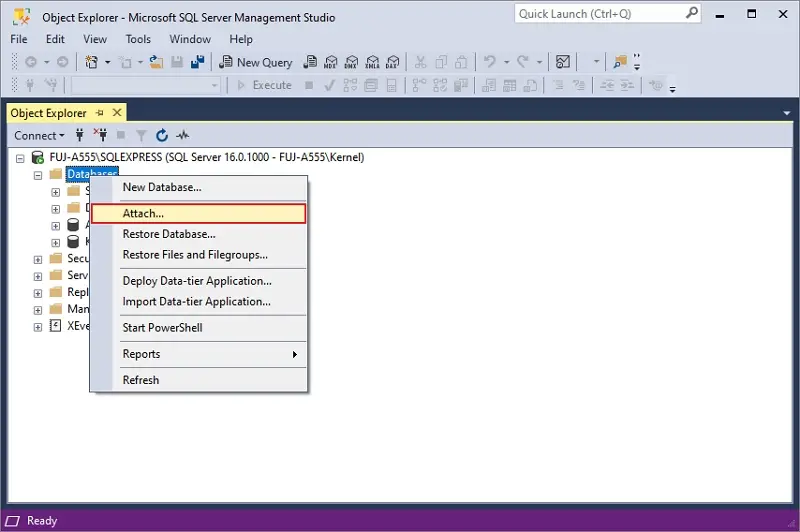The width and height of the screenshot is (800, 532).
Task: Choose Deploy Data-tier Application...
Action: [198, 281]
